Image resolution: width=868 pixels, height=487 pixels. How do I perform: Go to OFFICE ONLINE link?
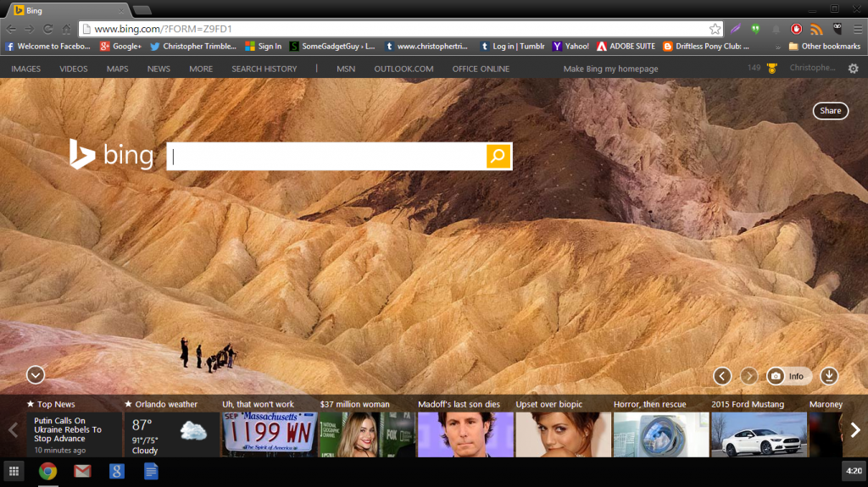pyautogui.click(x=481, y=69)
